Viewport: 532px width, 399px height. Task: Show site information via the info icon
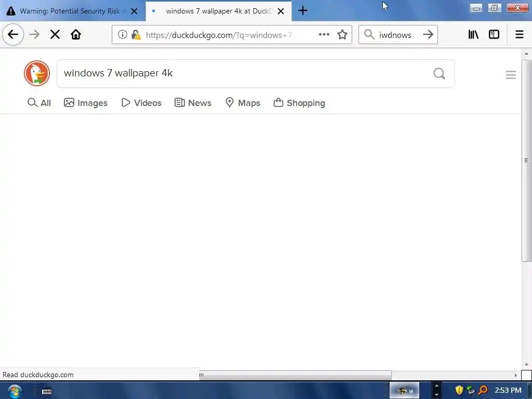(123, 34)
